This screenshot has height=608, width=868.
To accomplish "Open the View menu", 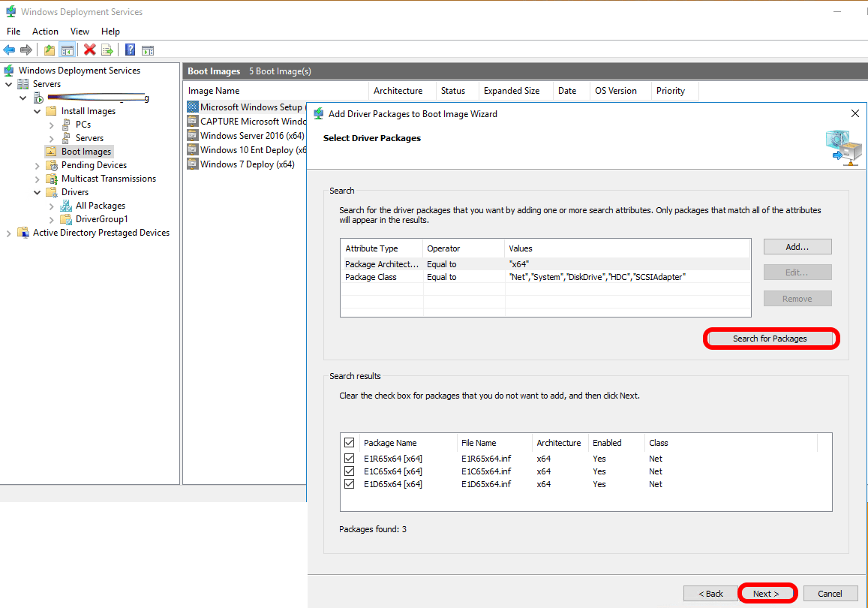I will [80, 32].
